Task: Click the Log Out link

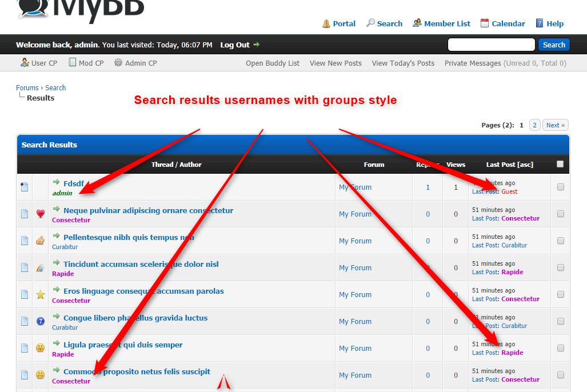Action: click(235, 45)
